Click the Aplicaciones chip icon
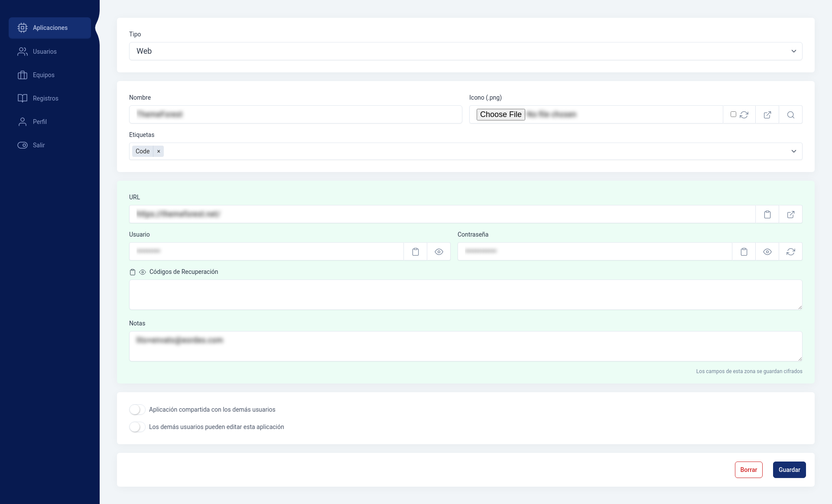The height and width of the screenshot is (504, 832). (x=23, y=28)
